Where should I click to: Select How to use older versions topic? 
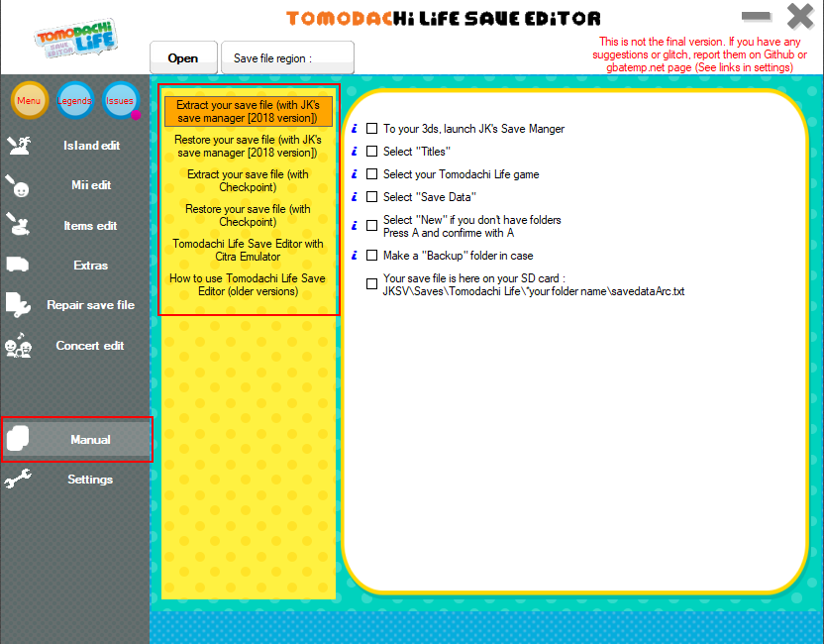(248, 285)
